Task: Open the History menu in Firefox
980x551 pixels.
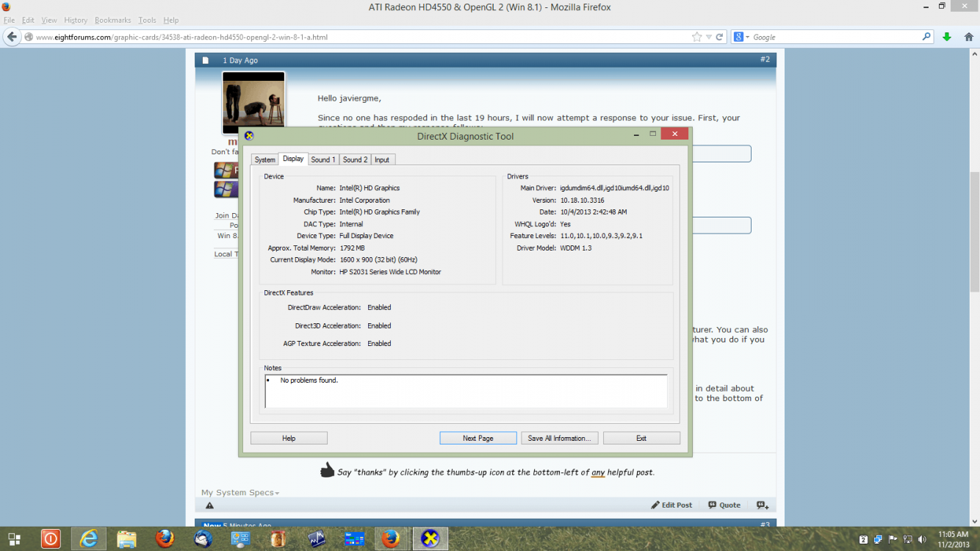Action: (76, 20)
